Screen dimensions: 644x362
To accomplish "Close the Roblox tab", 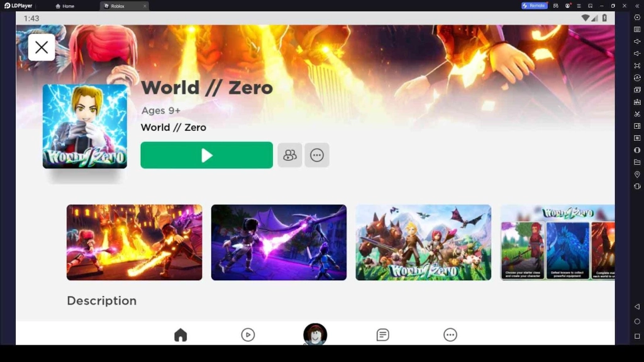I will [x=145, y=6].
